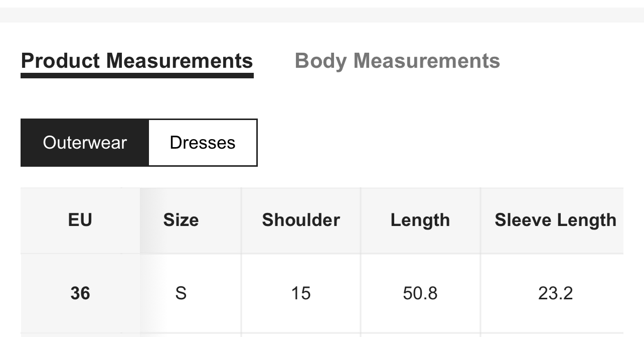This screenshot has height=337, width=644.
Task: Click the Length column header
Action: (420, 220)
